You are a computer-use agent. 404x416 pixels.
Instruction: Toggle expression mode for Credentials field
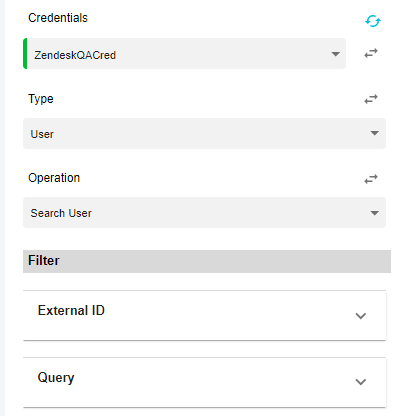[371, 53]
